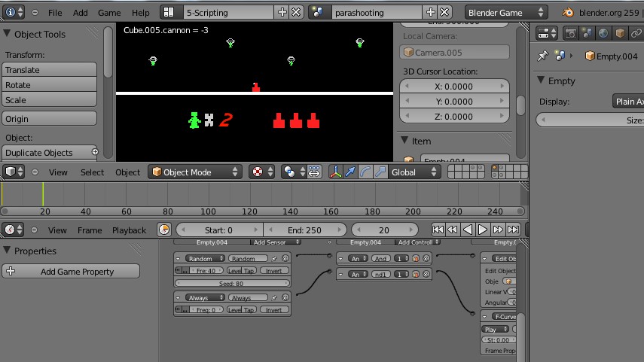Toggle use preview range clock icon
Viewport: 644px width, 362px height.
[164, 230]
